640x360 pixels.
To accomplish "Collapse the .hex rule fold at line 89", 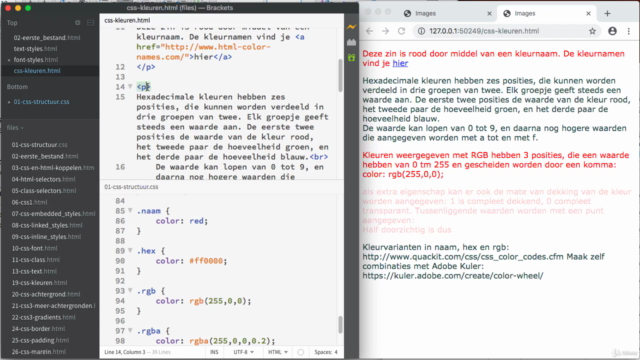I will pyautogui.click(x=130, y=251).
